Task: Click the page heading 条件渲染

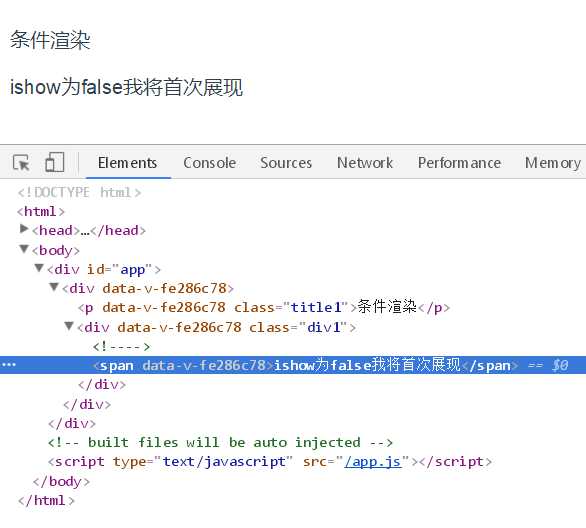Action: click(50, 40)
